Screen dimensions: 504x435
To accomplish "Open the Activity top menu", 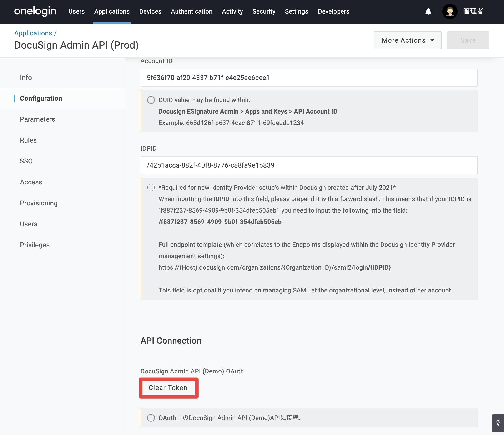I will tap(232, 11).
